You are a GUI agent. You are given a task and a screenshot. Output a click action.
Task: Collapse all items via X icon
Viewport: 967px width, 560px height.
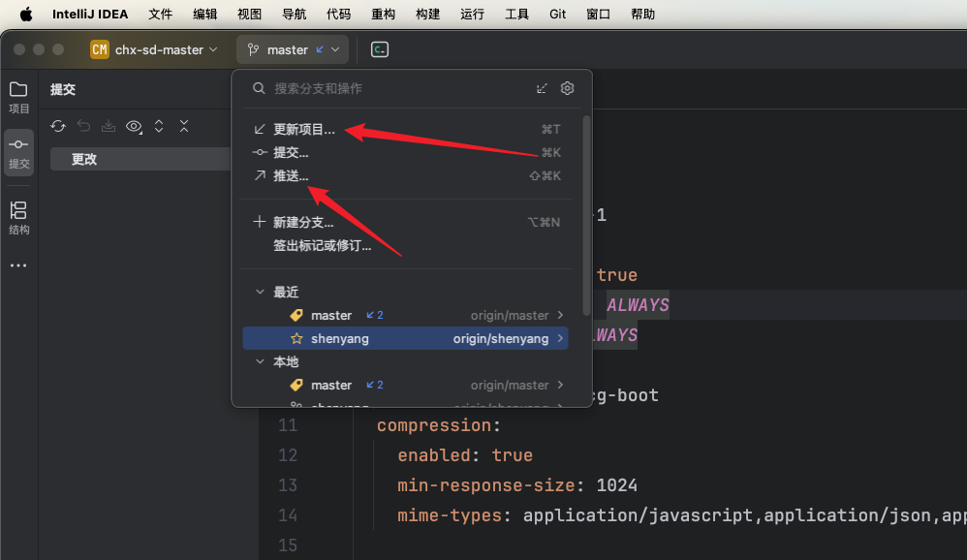click(x=184, y=126)
